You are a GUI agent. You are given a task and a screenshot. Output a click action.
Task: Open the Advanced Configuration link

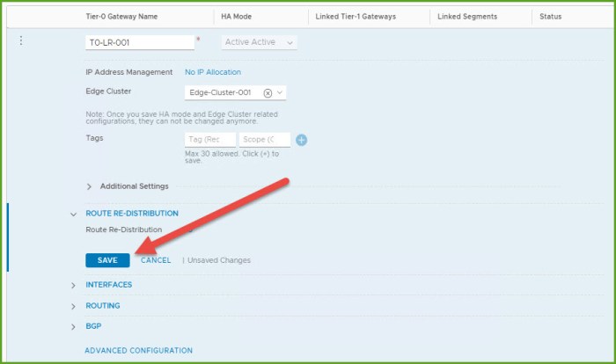tap(138, 351)
